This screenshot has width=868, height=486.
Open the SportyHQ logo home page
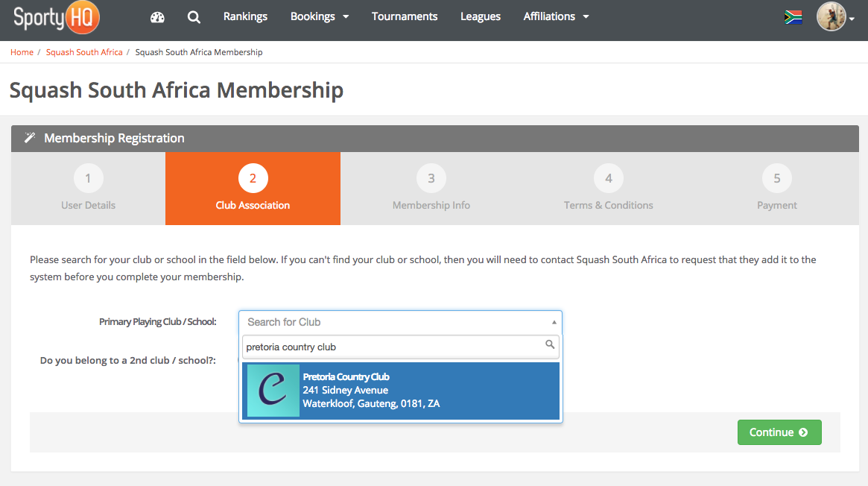click(57, 17)
